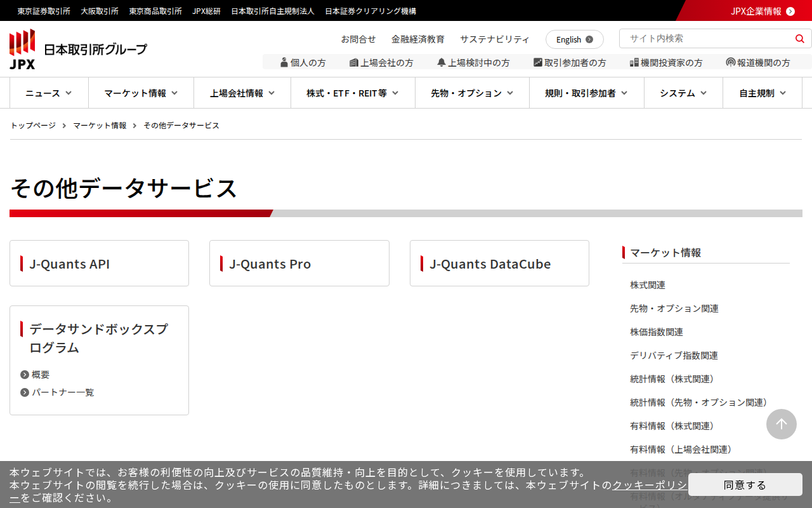Select 統計情報（先物・オプション関連） in the sidebar

click(x=701, y=403)
